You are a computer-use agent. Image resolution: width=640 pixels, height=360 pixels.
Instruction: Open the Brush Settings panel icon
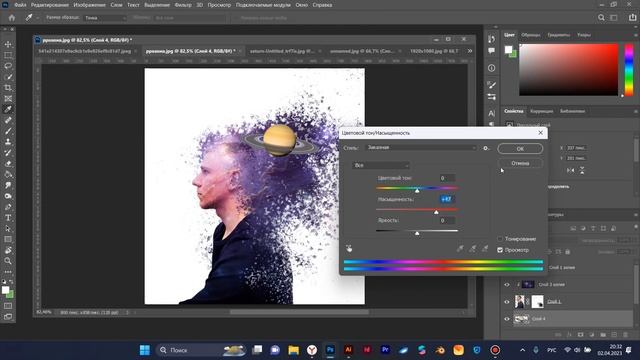click(491, 85)
